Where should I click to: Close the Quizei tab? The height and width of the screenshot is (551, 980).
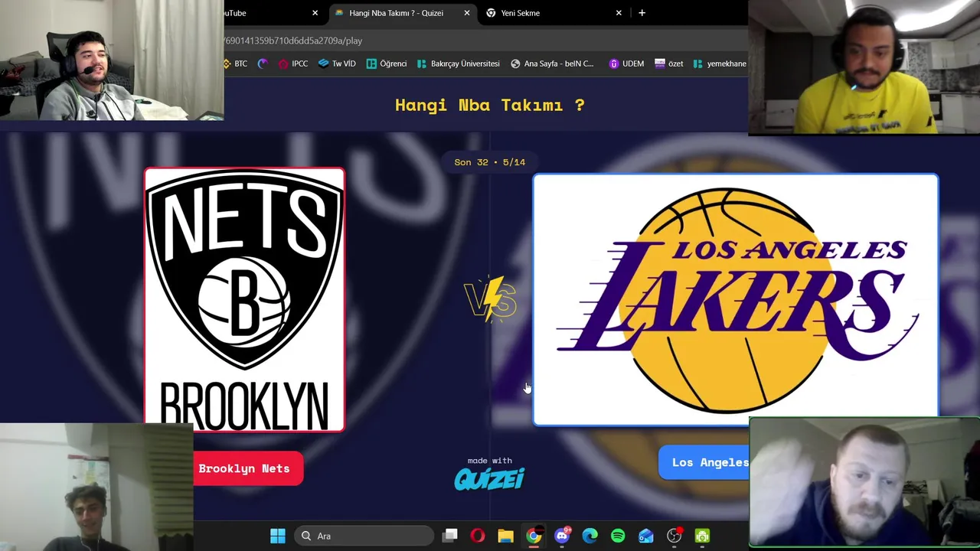point(467,13)
